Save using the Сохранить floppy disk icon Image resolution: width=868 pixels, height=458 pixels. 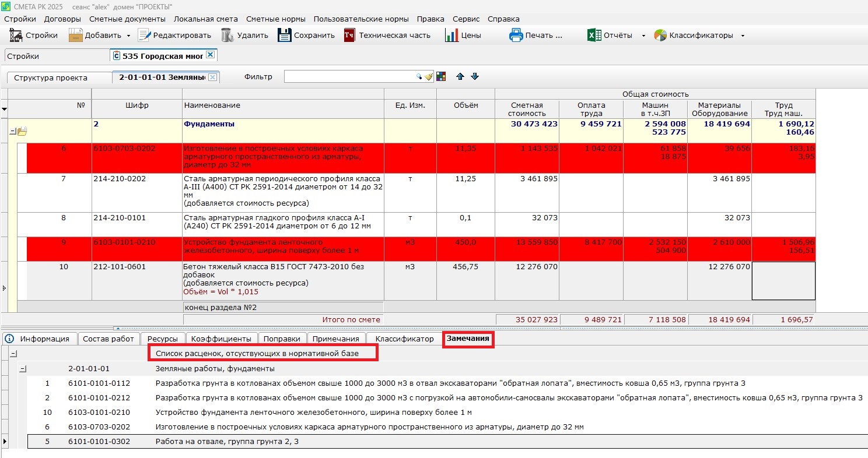[284, 36]
